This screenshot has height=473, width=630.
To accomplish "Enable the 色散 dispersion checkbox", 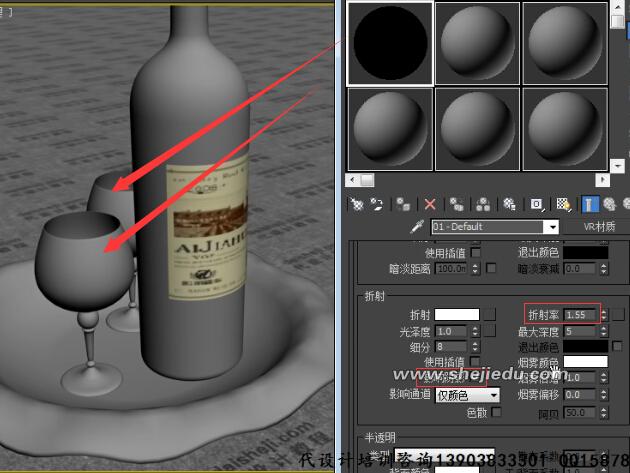I will tap(496, 411).
